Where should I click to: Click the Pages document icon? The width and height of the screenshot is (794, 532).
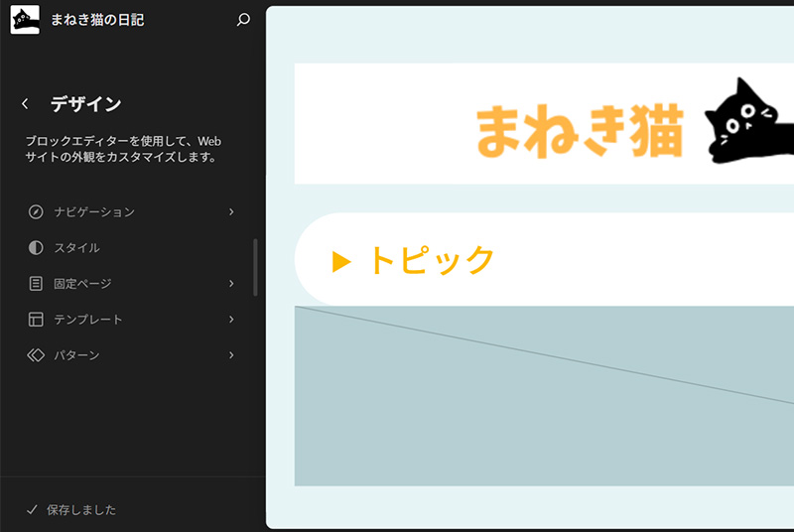(x=36, y=284)
